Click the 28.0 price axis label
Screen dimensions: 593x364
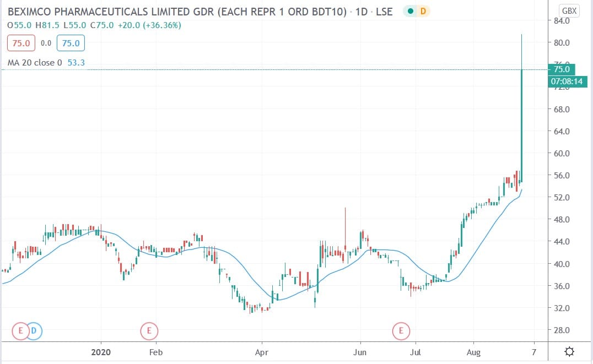pyautogui.click(x=562, y=330)
